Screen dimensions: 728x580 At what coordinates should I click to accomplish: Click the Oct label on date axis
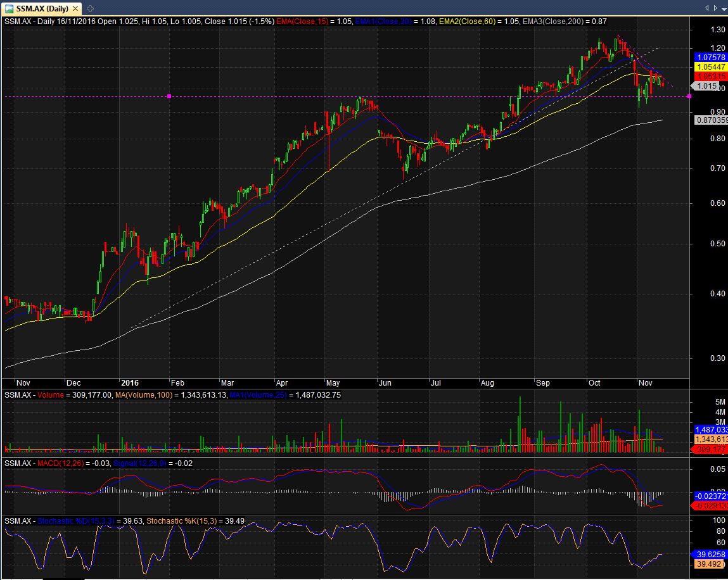[x=594, y=383]
